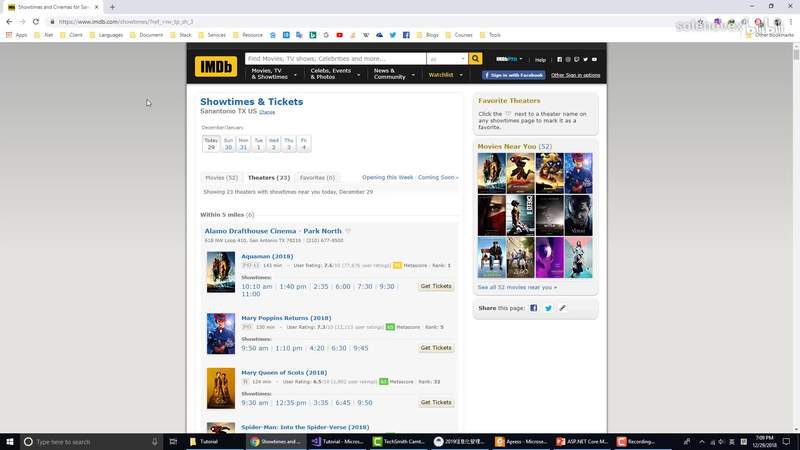
Task: Click the page vertical scrollbar
Action: (x=796, y=238)
